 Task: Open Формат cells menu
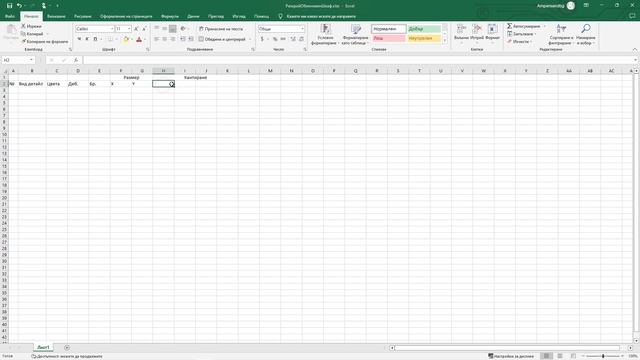click(x=493, y=33)
